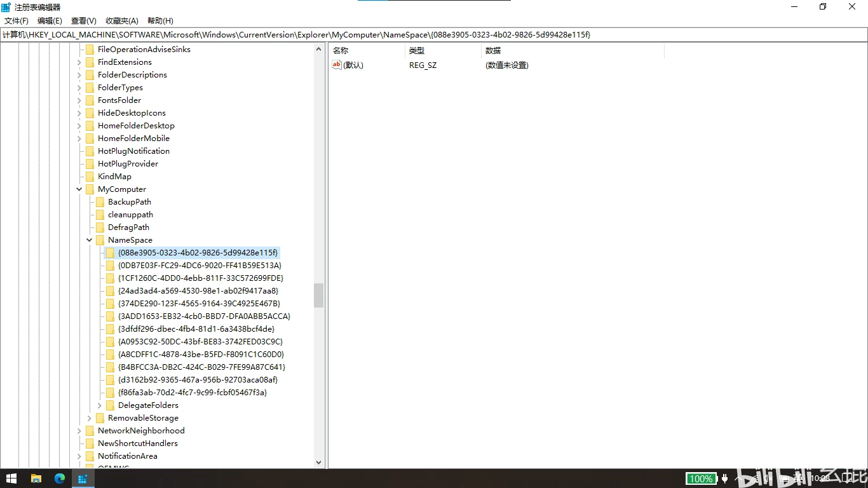Select key {d3162b92-9365-467a-956b-92703aca08af}
Screen dimensions: 868x488
[x=198, y=380]
